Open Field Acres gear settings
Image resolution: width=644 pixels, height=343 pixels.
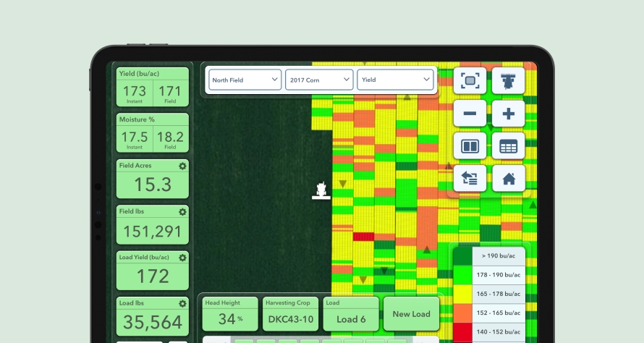(182, 166)
